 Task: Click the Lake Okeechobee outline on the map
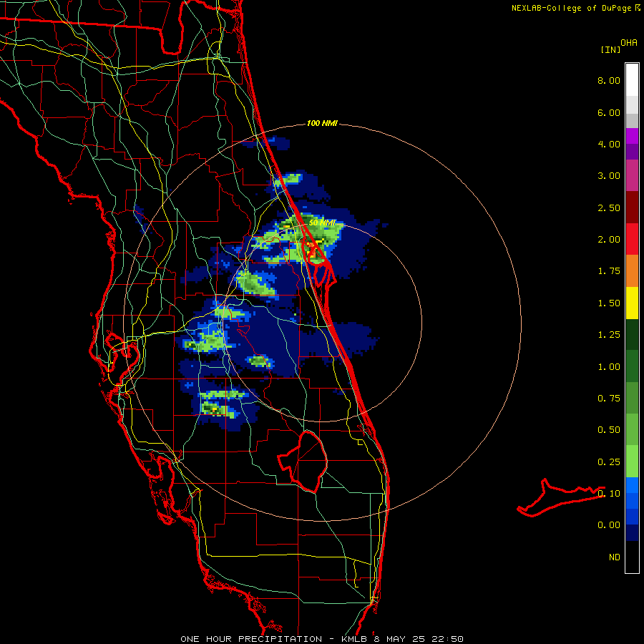(x=303, y=461)
